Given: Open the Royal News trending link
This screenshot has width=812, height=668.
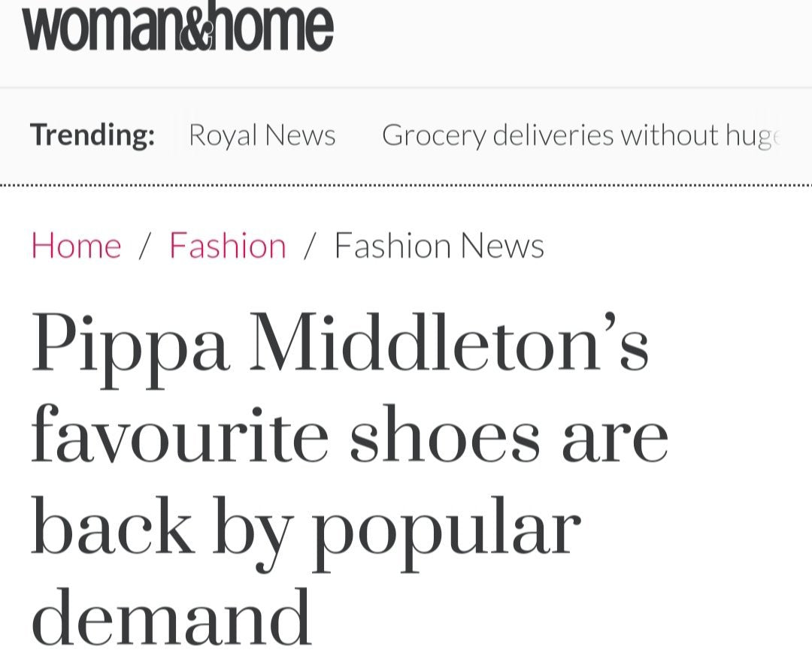Looking at the screenshot, I should click(262, 135).
